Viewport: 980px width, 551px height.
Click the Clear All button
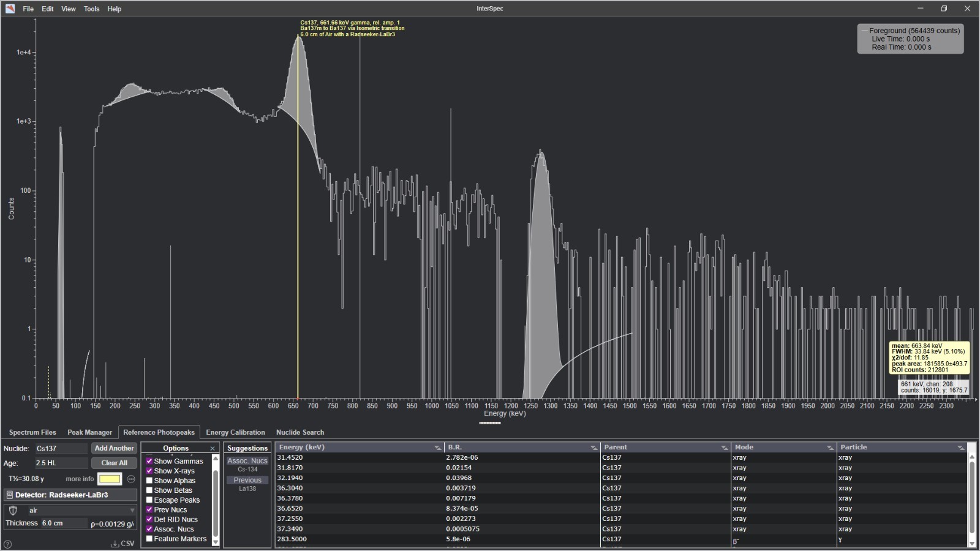point(114,463)
